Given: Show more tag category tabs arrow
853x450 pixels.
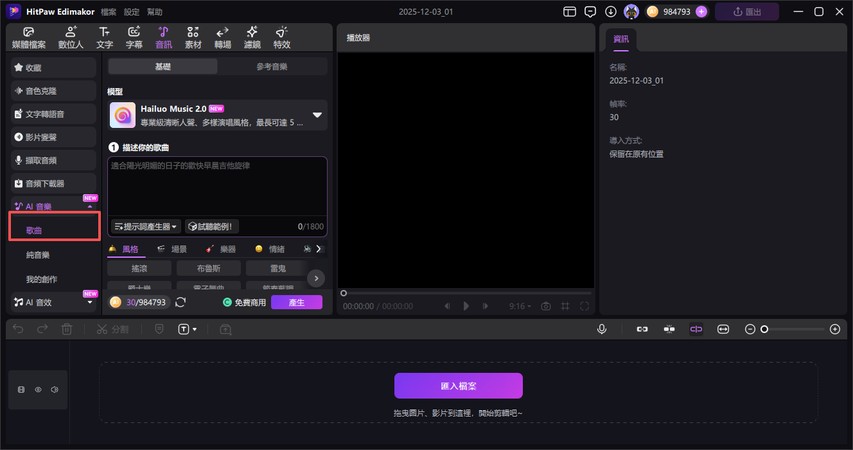Looking at the screenshot, I should pyautogui.click(x=319, y=249).
